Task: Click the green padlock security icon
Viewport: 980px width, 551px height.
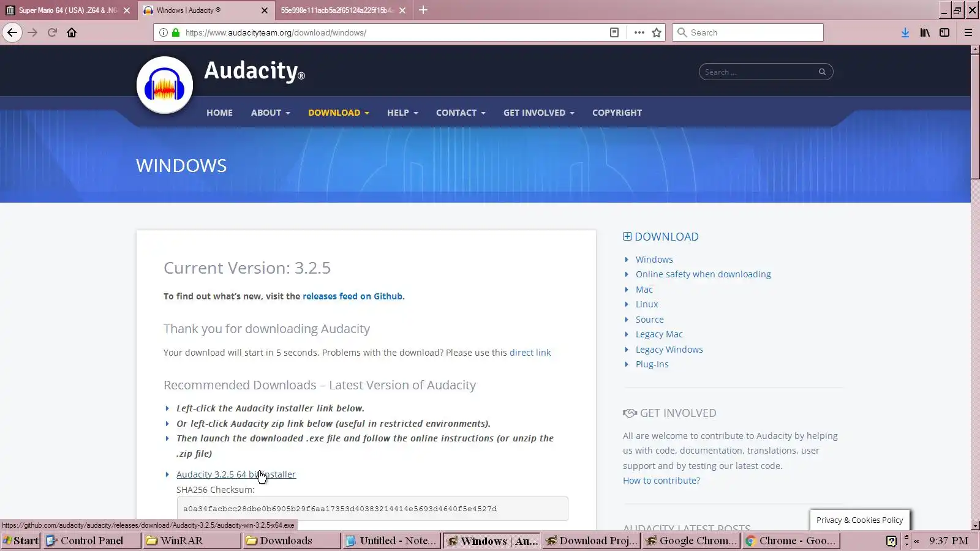Action: 176,32
